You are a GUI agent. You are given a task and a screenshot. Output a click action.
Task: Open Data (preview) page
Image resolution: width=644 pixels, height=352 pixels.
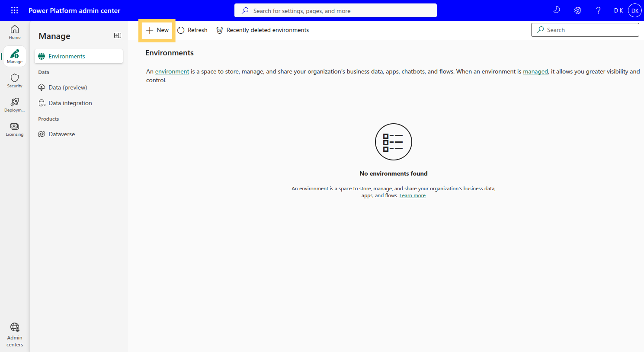79,87
